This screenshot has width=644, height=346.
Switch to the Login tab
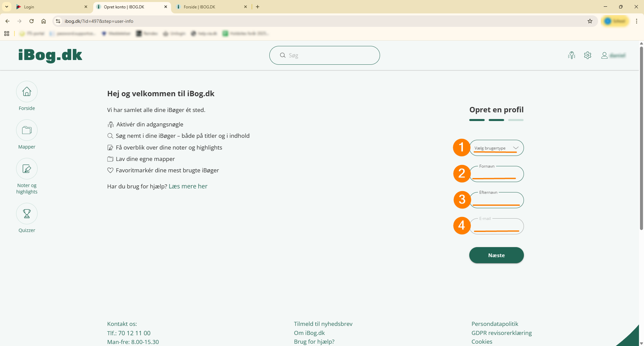click(x=50, y=7)
